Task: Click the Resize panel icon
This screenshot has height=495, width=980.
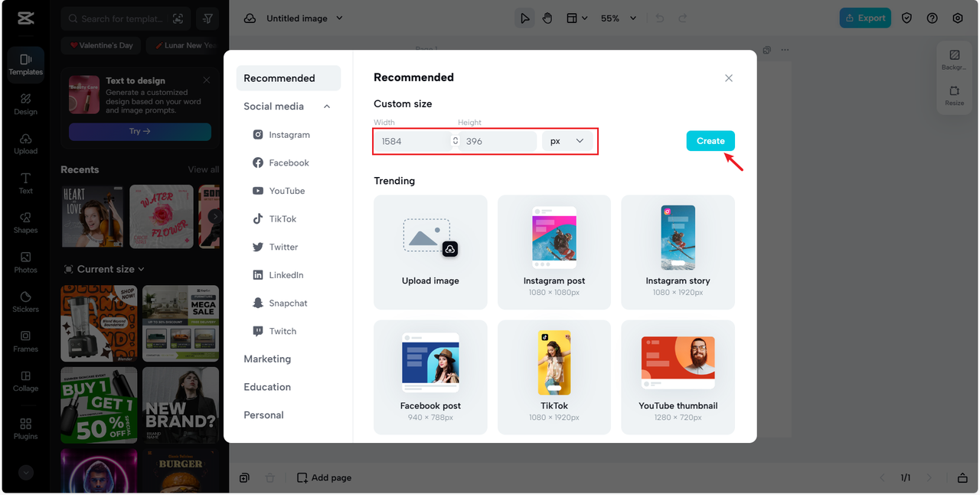Action: (x=954, y=96)
